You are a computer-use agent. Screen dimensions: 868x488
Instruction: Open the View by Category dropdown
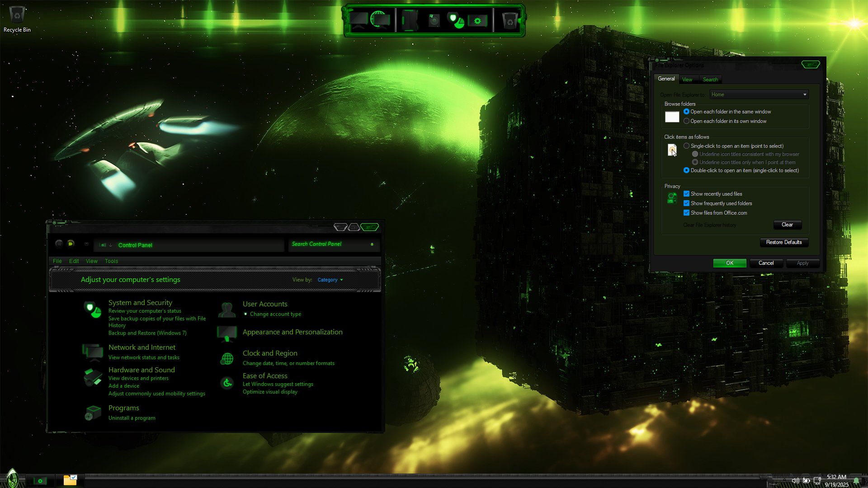pos(330,280)
